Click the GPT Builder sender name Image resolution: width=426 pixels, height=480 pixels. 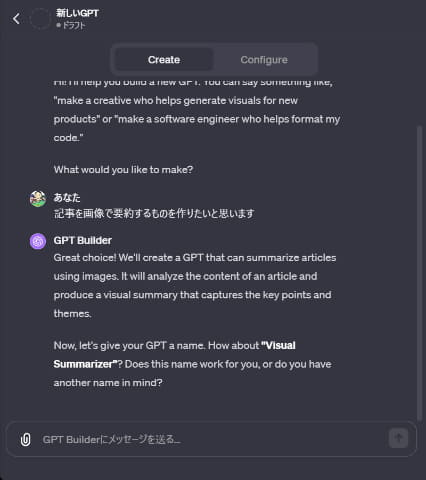(x=83, y=240)
